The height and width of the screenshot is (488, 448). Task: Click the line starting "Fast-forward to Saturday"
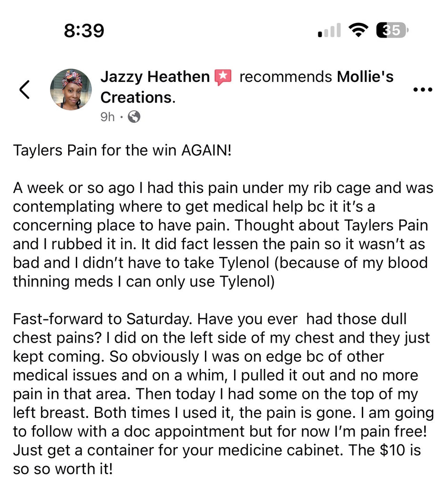point(210,319)
